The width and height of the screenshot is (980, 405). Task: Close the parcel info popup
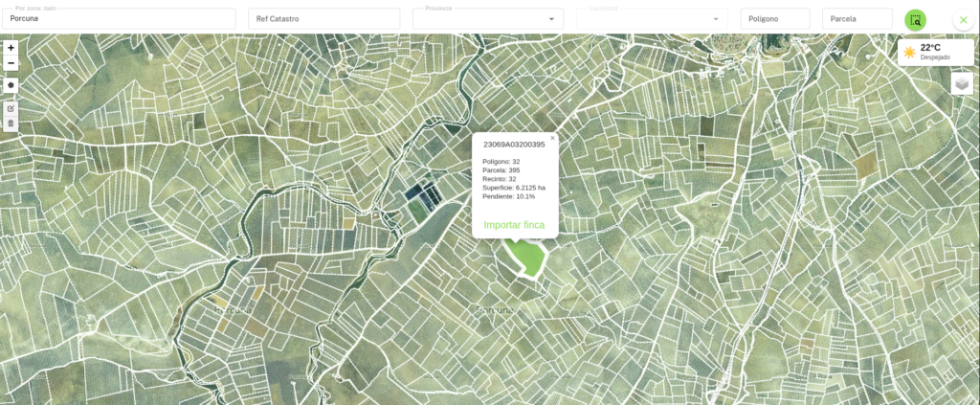(x=552, y=138)
